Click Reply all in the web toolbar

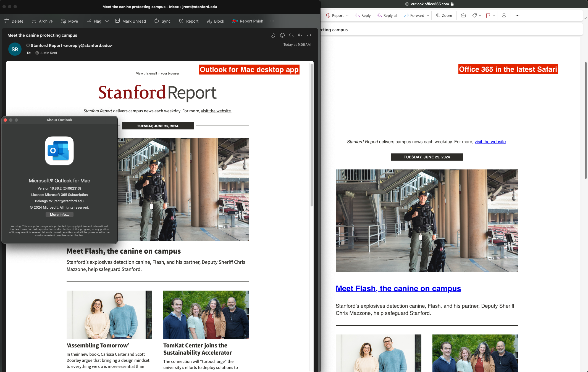click(387, 15)
